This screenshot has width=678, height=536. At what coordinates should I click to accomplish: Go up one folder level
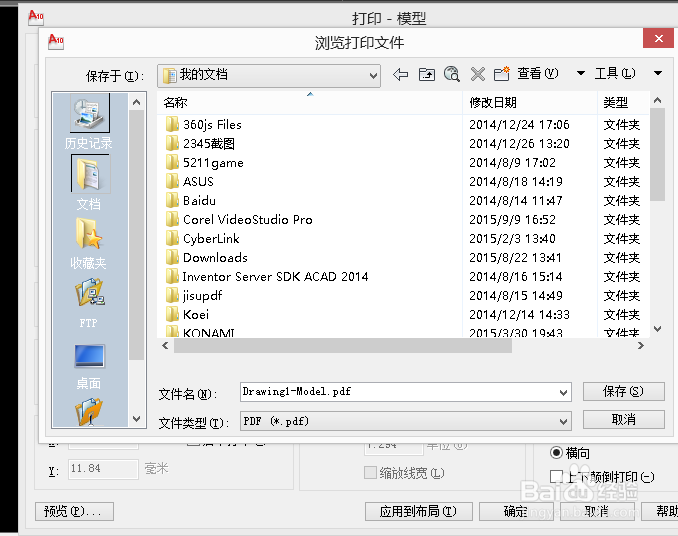pos(426,74)
